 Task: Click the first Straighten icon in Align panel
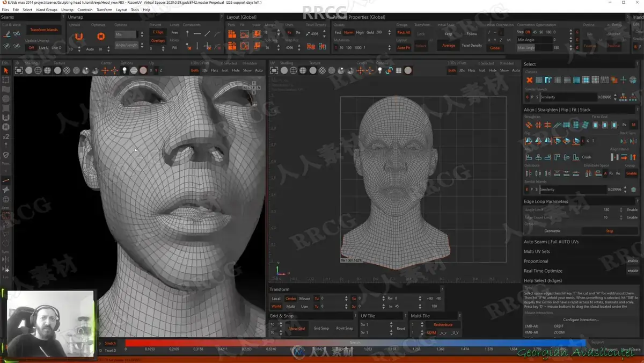pyautogui.click(x=529, y=125)
